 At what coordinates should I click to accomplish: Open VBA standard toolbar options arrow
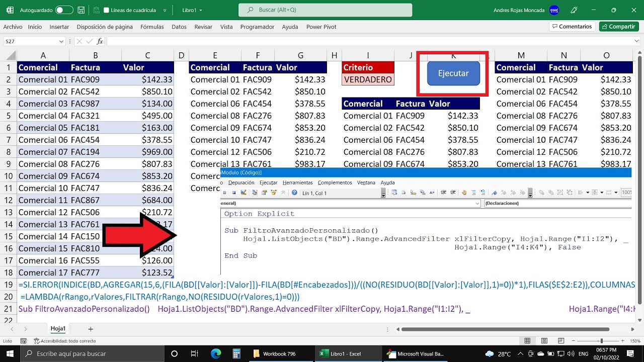coord(383,193)
